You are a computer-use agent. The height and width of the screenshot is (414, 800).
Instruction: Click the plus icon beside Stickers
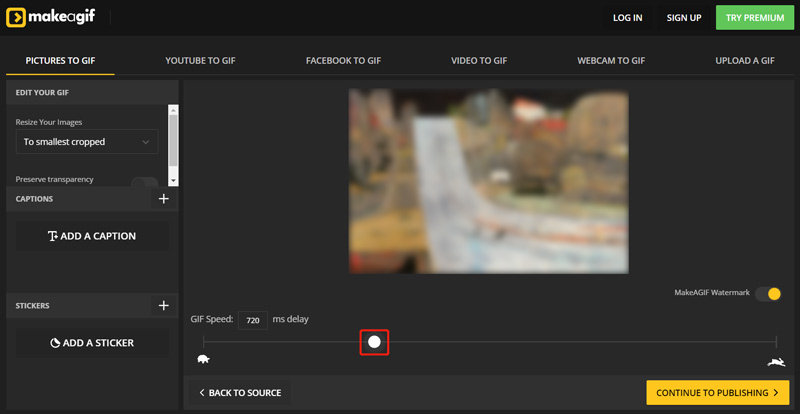164,306
